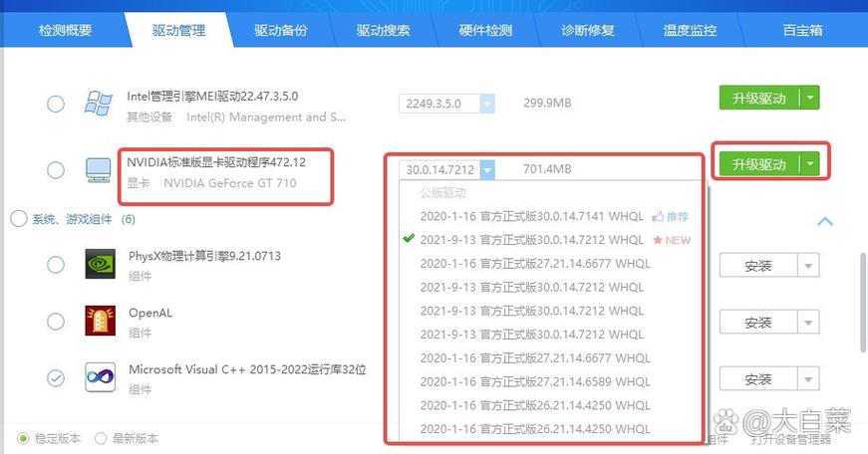Collapse the 系统、游戏组件 section chevron
Image resolution: width=868 pixels, height=454 pixels.
(825, 221)
